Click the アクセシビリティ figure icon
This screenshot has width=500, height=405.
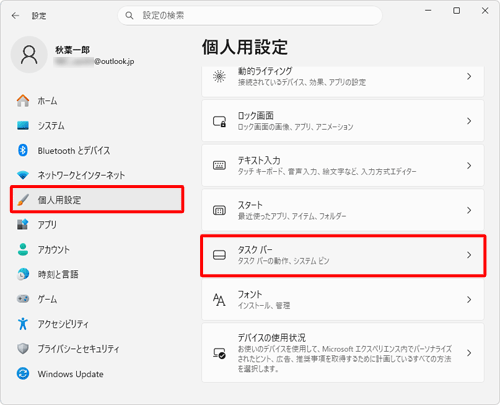click(x=23, y=324)
